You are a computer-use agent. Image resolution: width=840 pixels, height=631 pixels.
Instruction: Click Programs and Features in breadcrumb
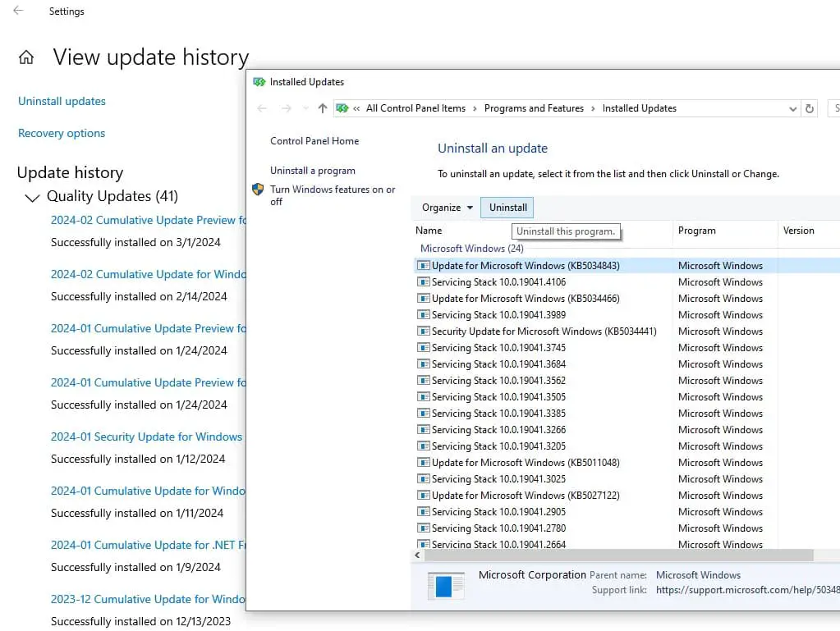pos(534,108)
